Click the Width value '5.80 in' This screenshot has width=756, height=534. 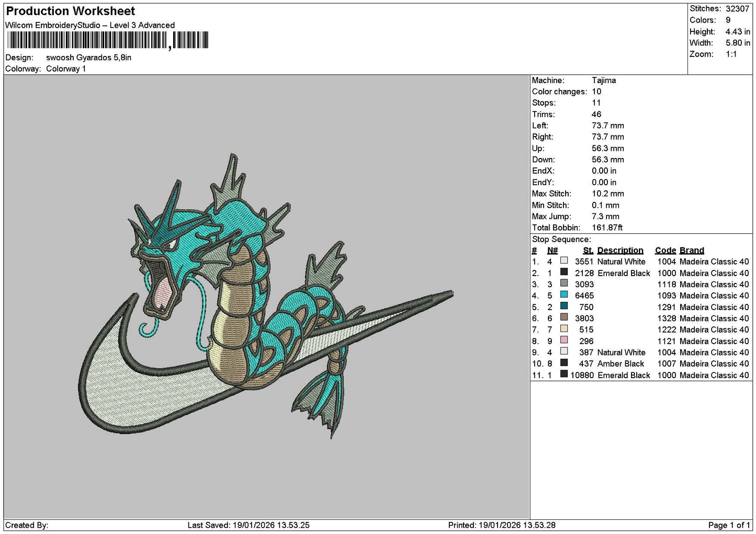[x=738, y=43]
